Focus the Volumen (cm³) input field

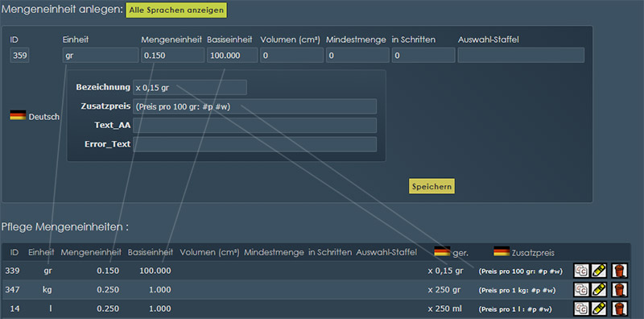(x=291, y=55)
